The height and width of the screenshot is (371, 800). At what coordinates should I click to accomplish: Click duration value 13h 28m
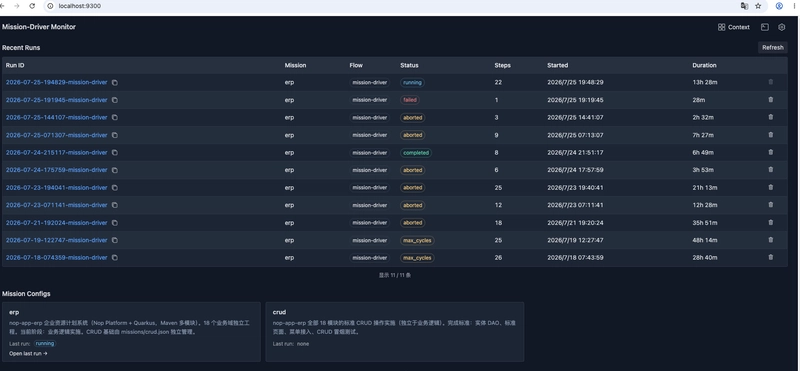tap(705, 83)
